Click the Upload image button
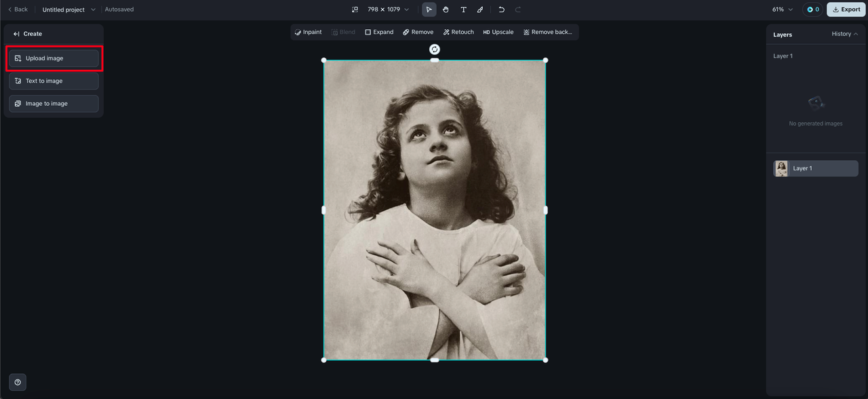The width and height of the screenshot is (868, 399). tap(54, 58)
